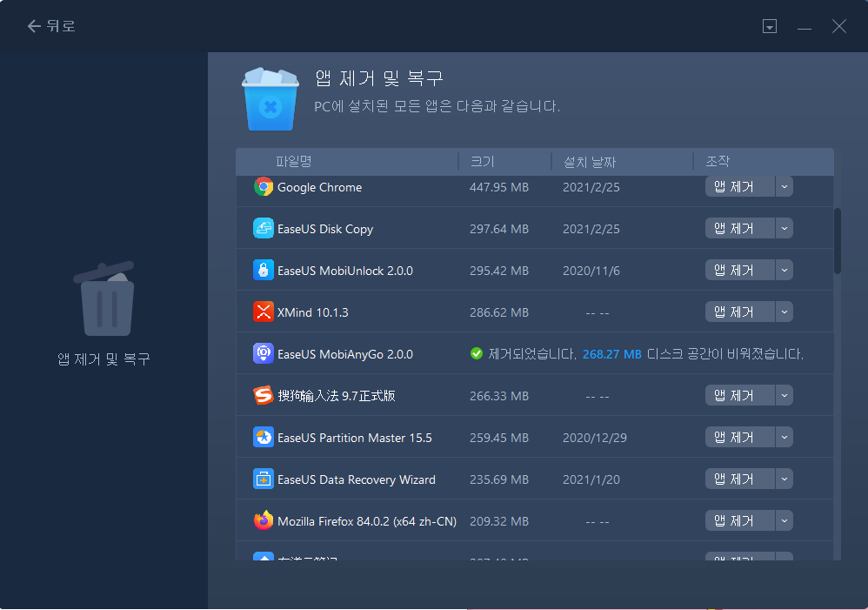
Task: Click the 조작 column header
Action: pos(718,161)
